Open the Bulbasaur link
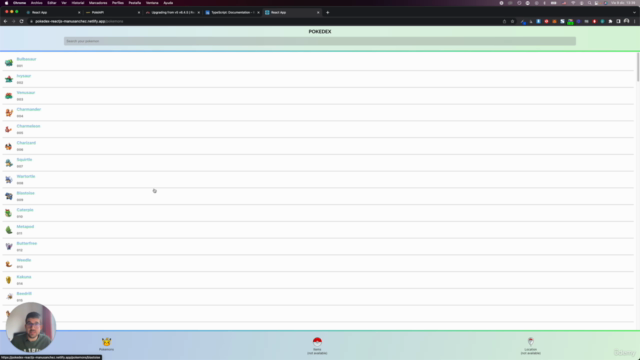This screenshot has height=360, width=640. [27, 59]
